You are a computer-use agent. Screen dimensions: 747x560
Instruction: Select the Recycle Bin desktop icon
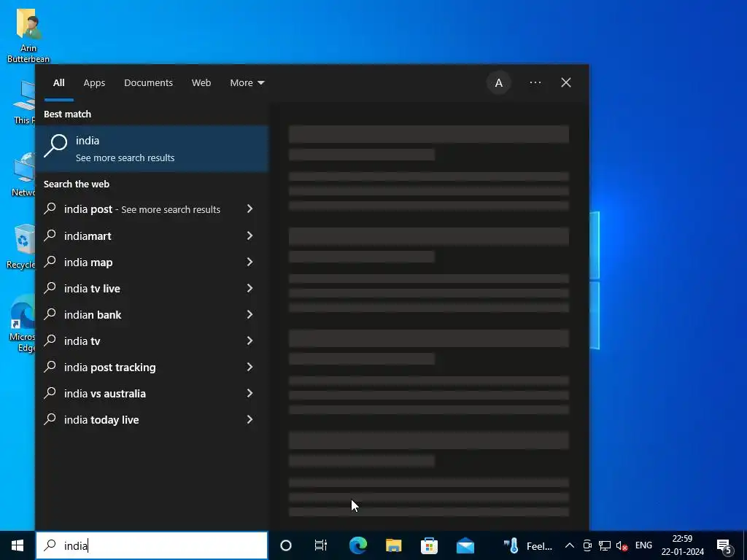tap(21, 246)
